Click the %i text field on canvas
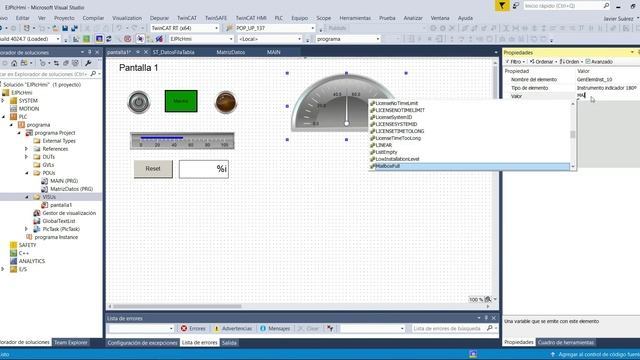The width and height of the screenshot is (640, 360). pos(204,169)
